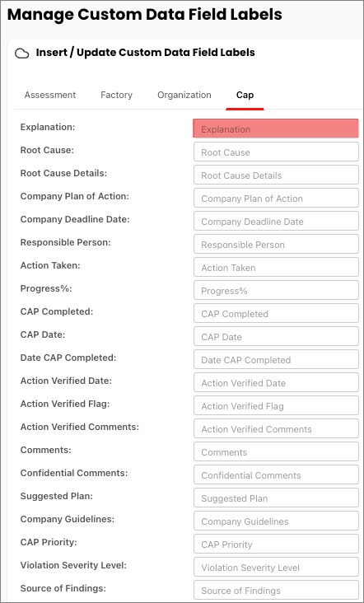The image size is (364, 603).
Task: Open the Factory tab
Action: point(116,95)
